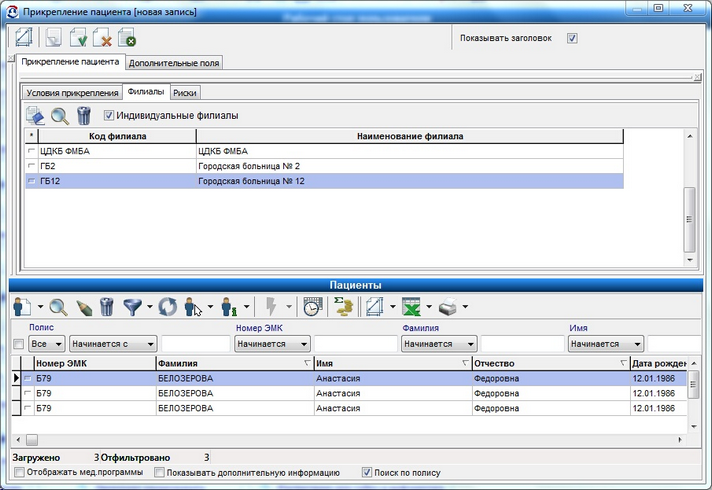Select the Филиалы tab
This screenshot has height=490, width=712.
click(146, 91)
